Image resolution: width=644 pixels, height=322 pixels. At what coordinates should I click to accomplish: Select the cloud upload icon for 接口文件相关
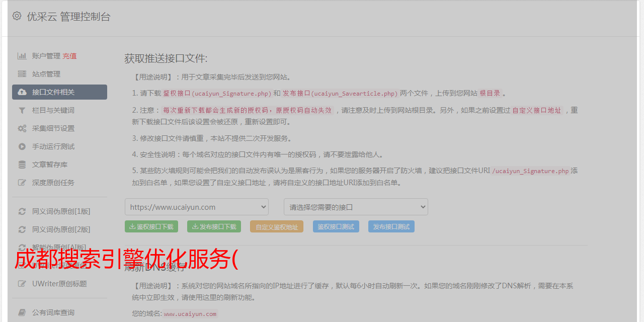pyautogui.click(x=22, y=92)
